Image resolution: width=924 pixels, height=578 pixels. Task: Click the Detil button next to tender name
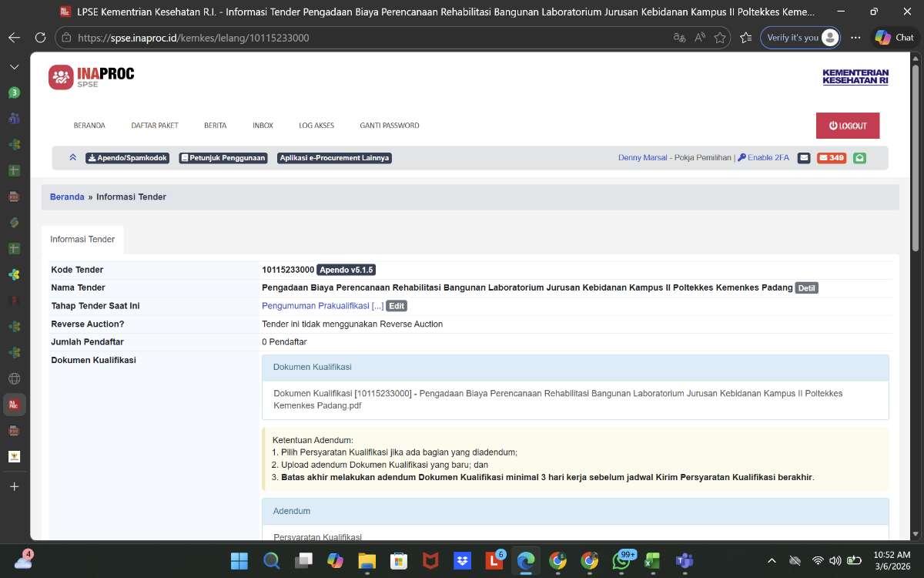(806, 288)
